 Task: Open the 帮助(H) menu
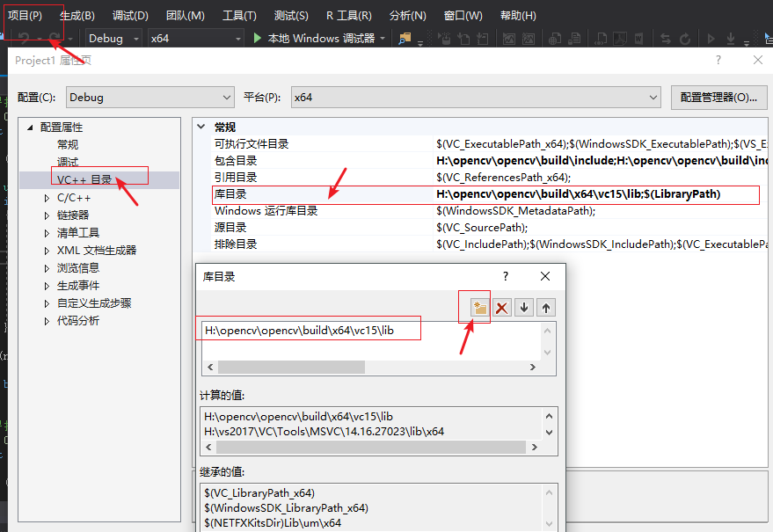(518, 15)
